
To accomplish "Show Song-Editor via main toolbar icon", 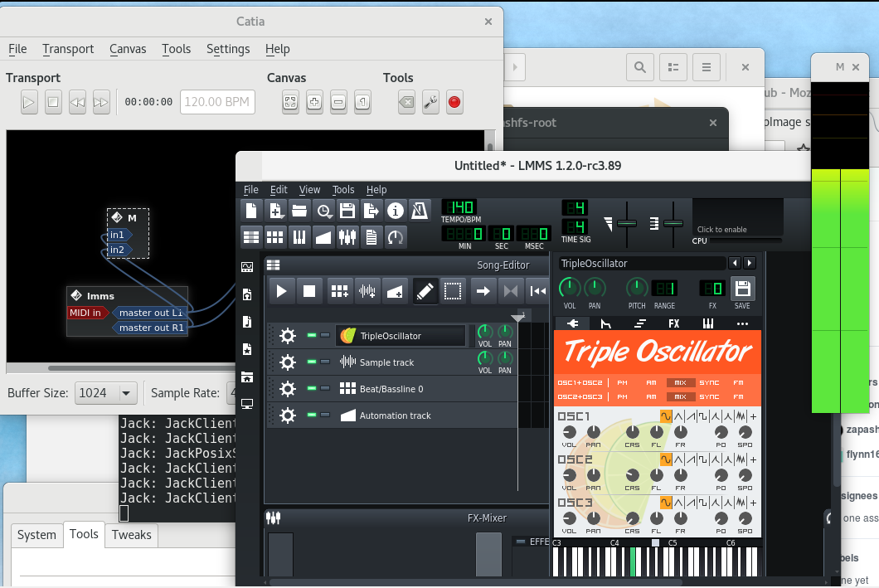I will point(251,237).
